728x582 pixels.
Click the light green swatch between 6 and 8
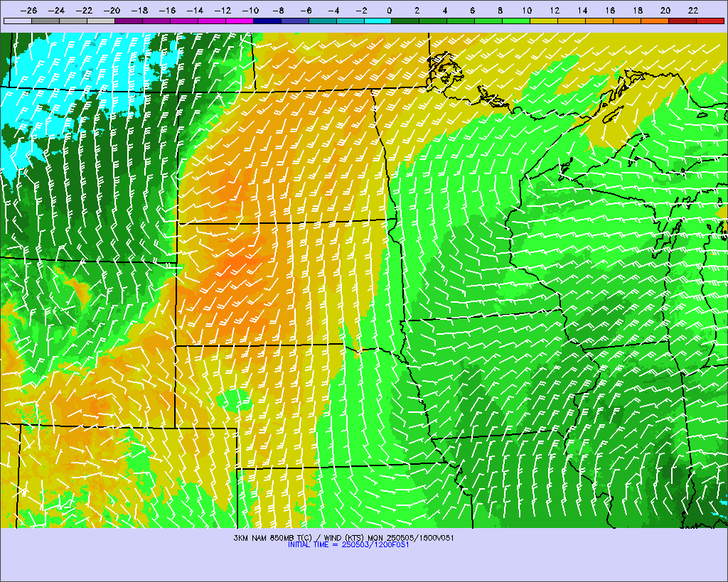489,21
